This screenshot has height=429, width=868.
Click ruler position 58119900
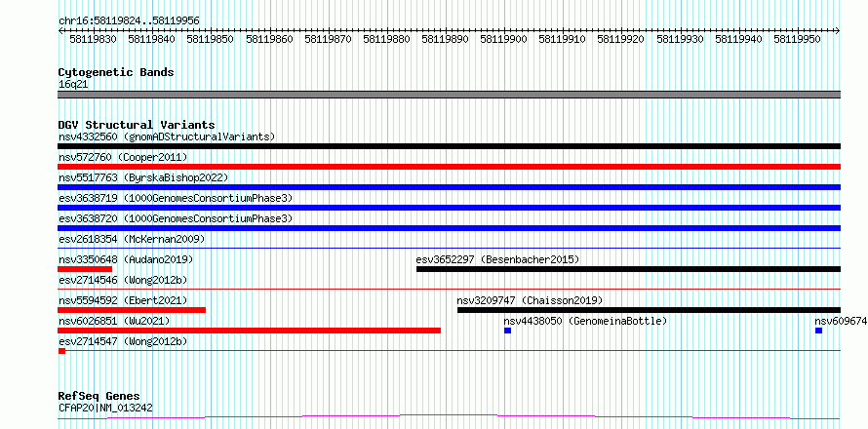pyautogui.click(x=504, y=39)
